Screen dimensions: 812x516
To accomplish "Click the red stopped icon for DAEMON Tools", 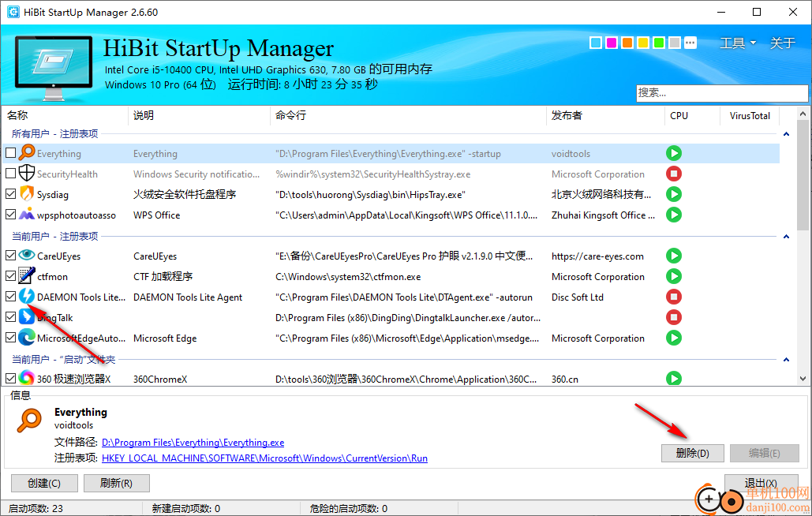I will (x=673, y=297).
